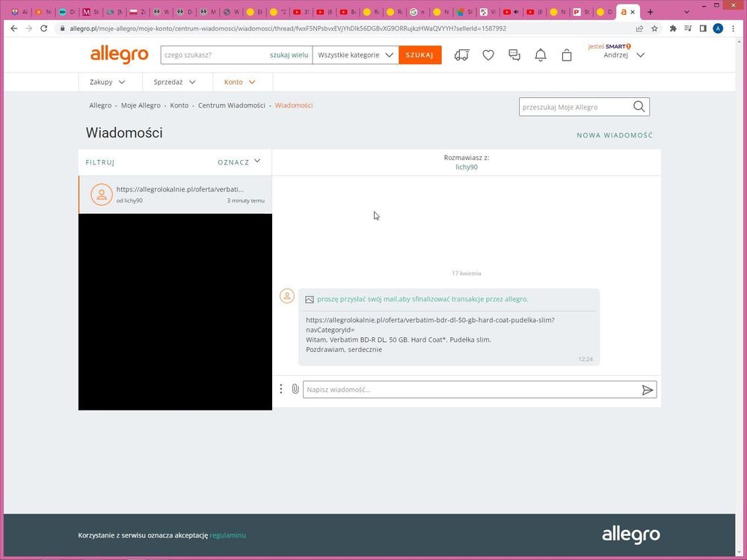Open the media control icon in Chrome toolbar
Viewport: 747px width, 560px height.
(x=687, y=28)
